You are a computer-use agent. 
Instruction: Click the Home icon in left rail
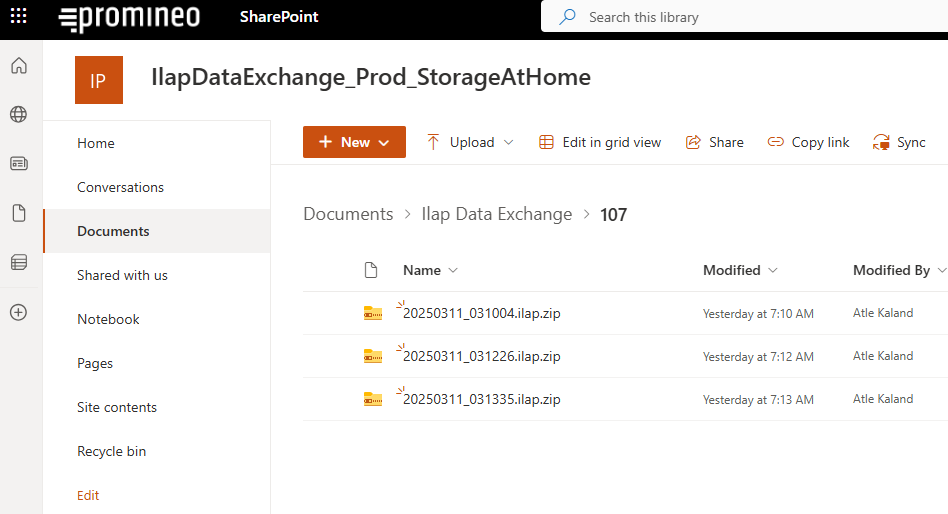[18, 67]
